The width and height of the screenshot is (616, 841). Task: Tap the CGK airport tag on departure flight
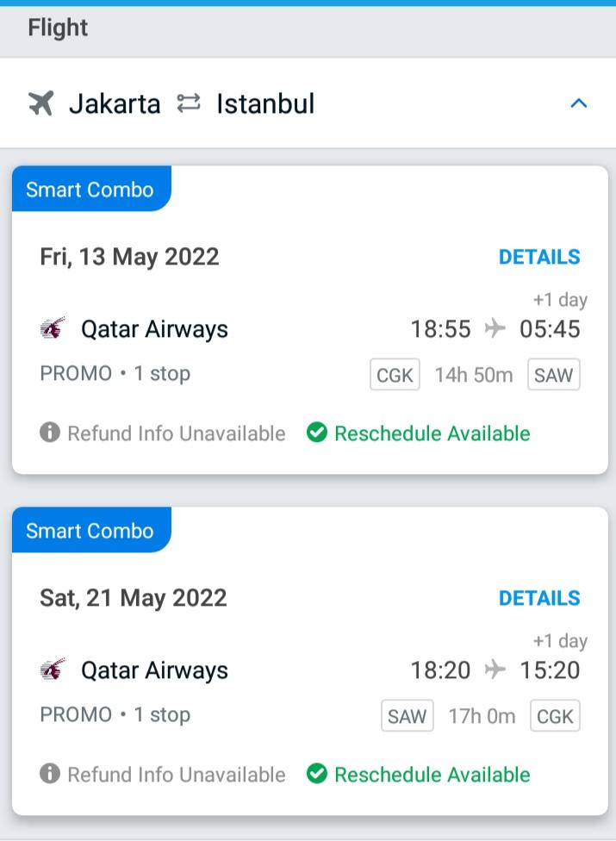[395, 374]
